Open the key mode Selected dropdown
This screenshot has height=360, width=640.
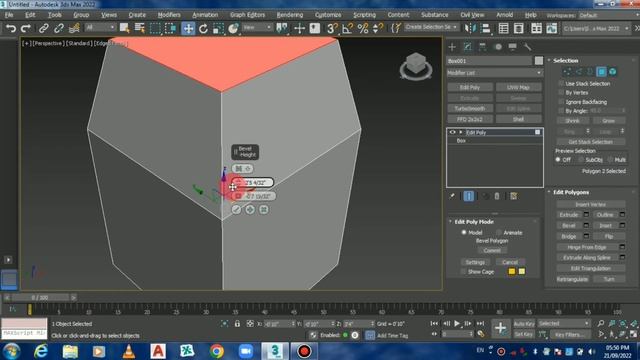(564, 323)
